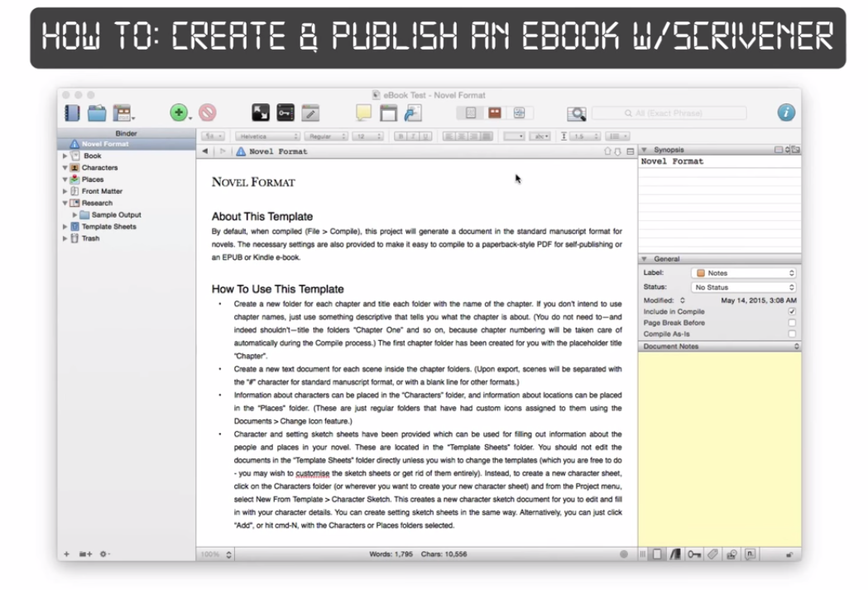Image resolution: width=868 pixels, height=590 pixels.
Task: Toggle italic formatting button
Action: tap(413, 137)
